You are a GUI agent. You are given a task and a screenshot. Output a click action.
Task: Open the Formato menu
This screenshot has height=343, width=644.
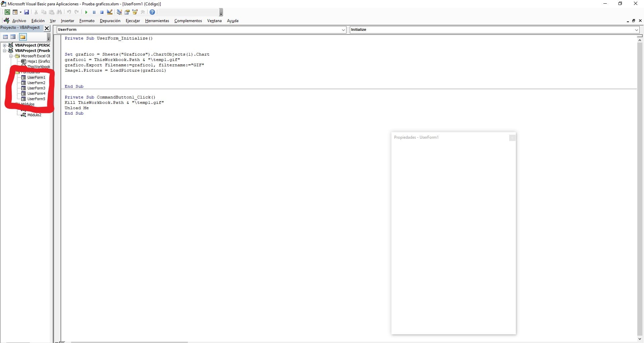click(x=87, y=21)
